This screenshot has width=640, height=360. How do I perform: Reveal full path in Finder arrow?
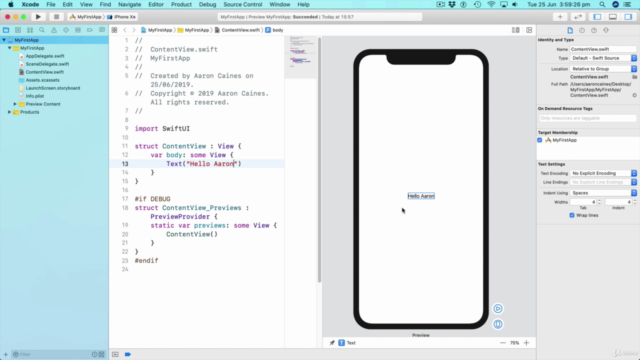[634, 95]
